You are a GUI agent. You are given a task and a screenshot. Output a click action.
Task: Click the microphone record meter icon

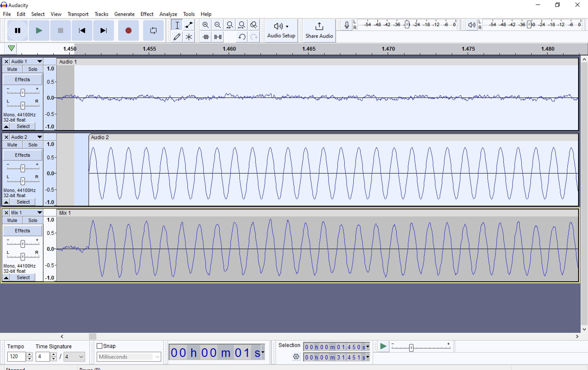pyautogui.click(x=346, y=25)
